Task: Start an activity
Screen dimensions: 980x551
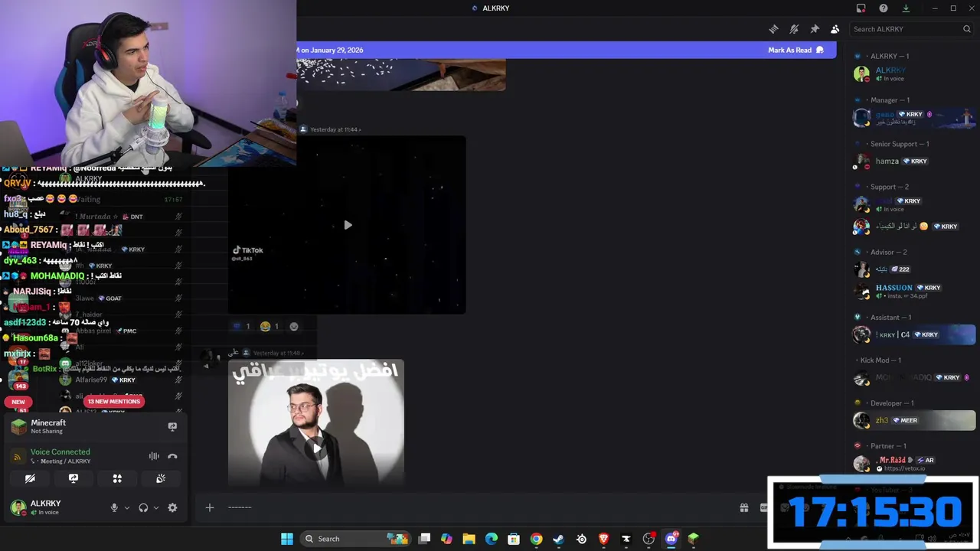Action: tap(117, 478)
